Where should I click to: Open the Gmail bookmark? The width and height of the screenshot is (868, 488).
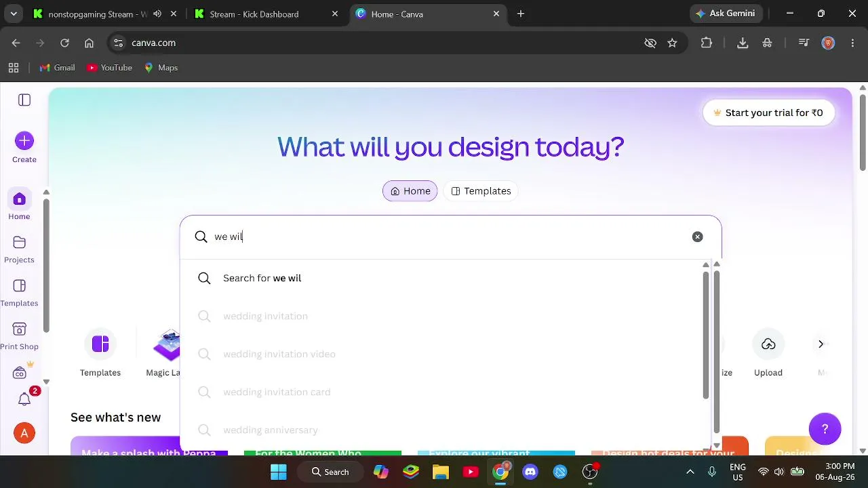(x=57, y=68)
